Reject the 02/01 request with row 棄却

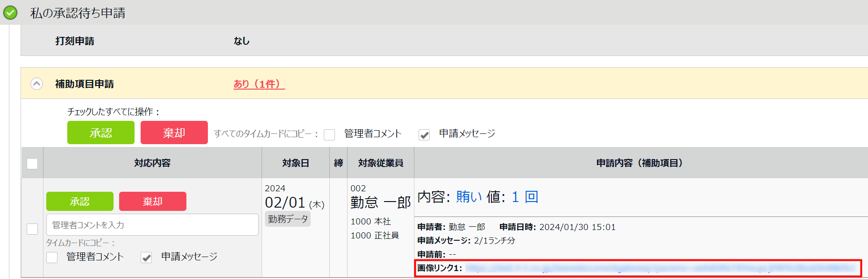[152, 202]
